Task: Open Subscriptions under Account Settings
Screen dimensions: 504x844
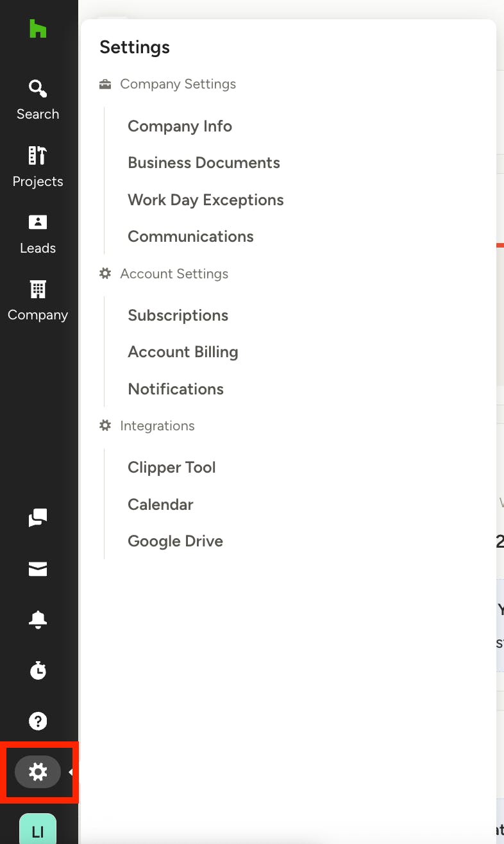Action: (178, 316)
